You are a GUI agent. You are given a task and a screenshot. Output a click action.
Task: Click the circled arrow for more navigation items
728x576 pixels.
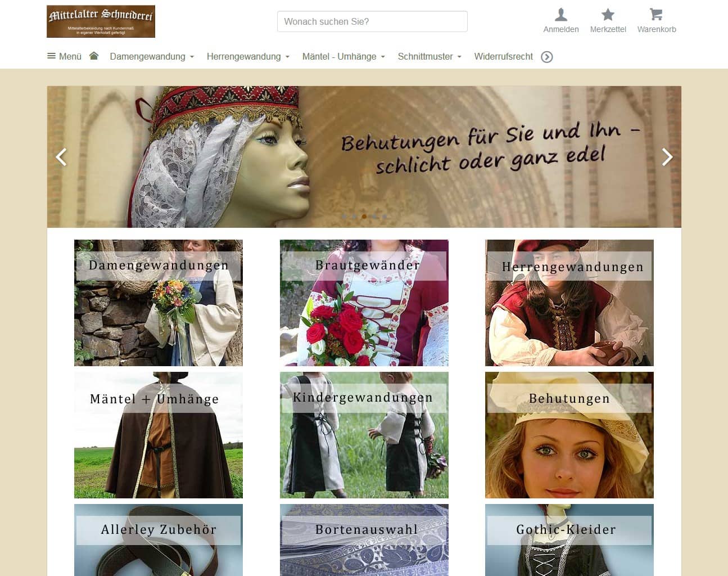point(547,57)
